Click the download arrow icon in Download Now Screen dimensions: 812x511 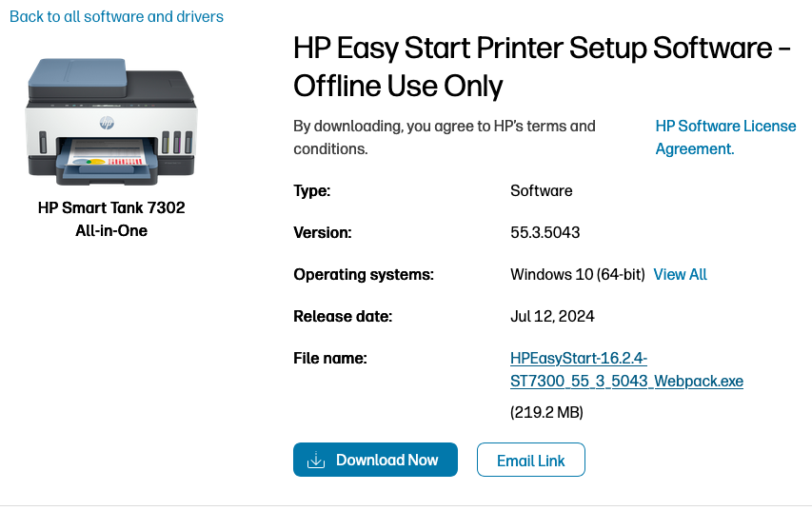pos(316,461)
